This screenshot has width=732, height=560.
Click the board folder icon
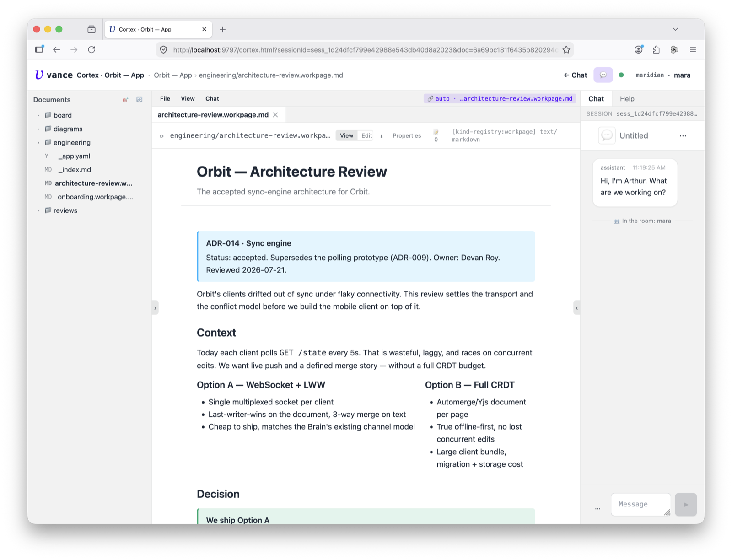48,115
